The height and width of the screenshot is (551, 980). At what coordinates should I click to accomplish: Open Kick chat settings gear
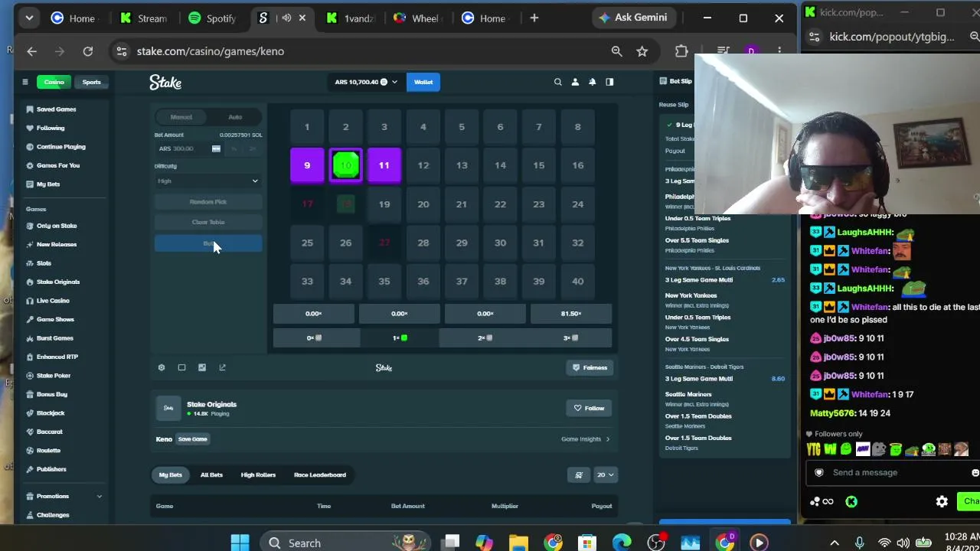pos(942,501)
